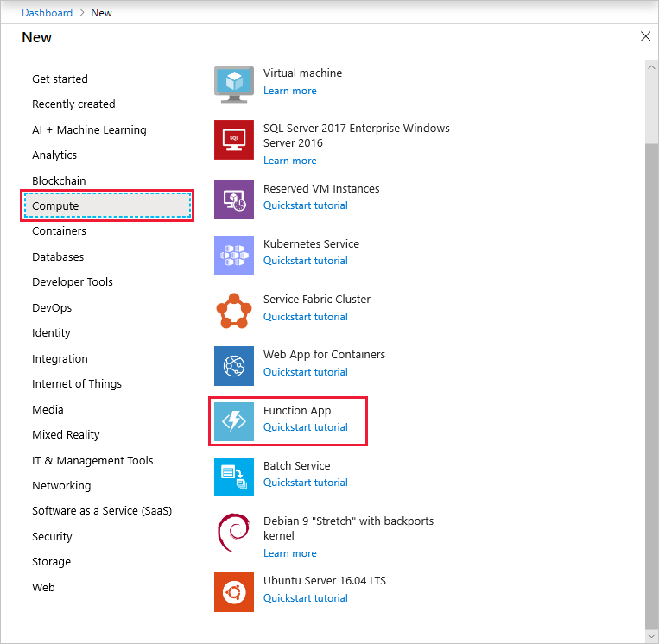The image size is (659, 644).
Task: Click the scrollbar down arrow
Action: [651, 636]
